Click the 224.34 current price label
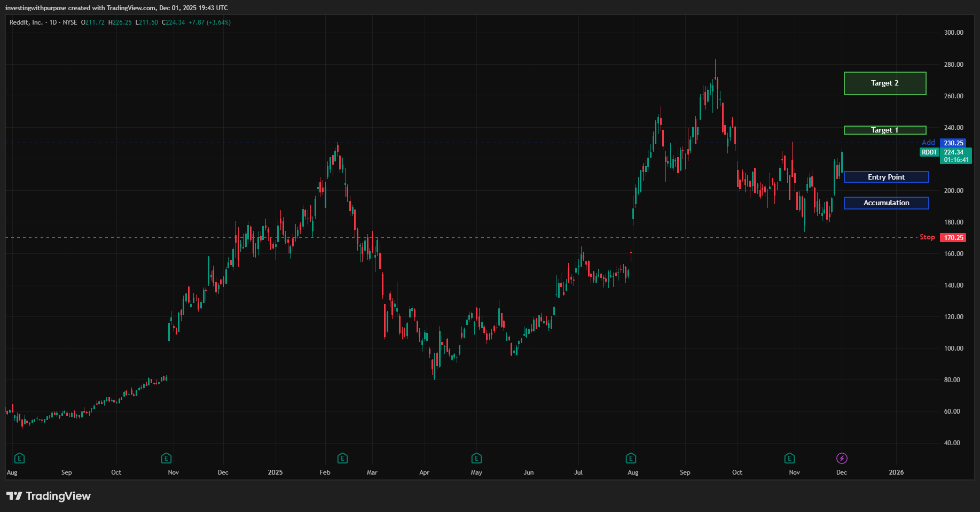Image resolution: width=980 pixels, height=512 pixels. tap(954, 152)
